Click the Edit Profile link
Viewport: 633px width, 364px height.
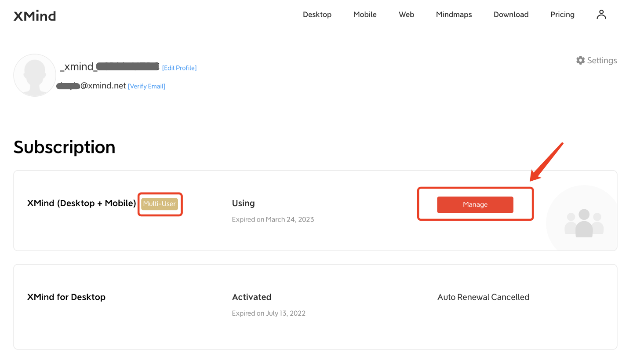[179, 68]
